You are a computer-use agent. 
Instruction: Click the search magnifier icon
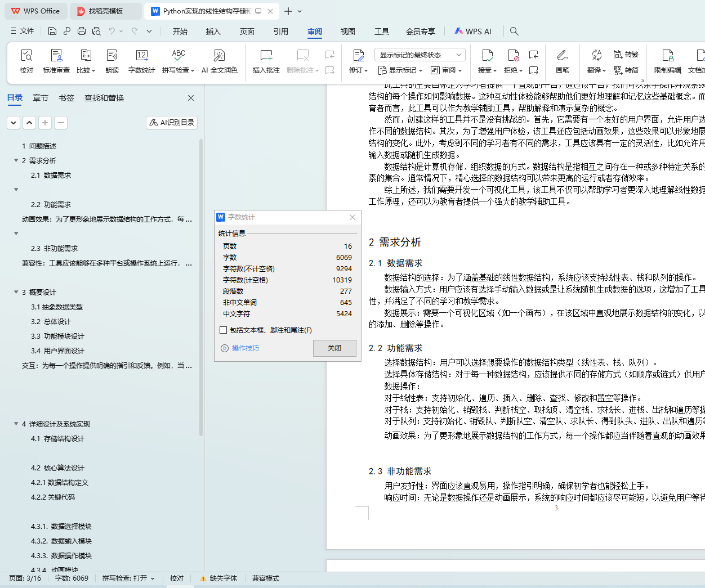tap(514, 31)
